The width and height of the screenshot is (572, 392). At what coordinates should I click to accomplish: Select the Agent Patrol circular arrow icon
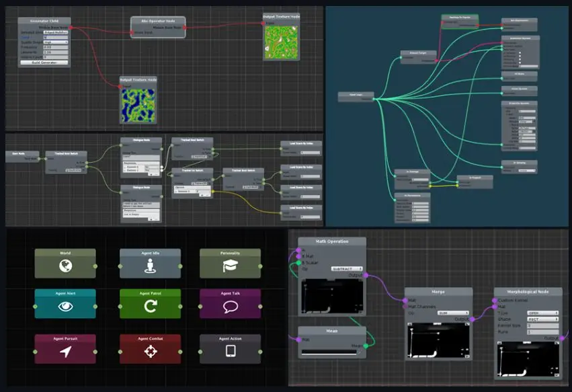click(151, 306)
